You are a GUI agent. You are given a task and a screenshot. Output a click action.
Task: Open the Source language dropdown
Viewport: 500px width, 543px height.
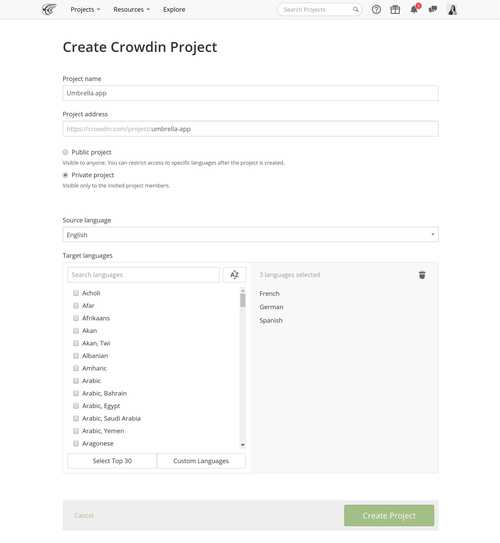(x=251, y=234)
